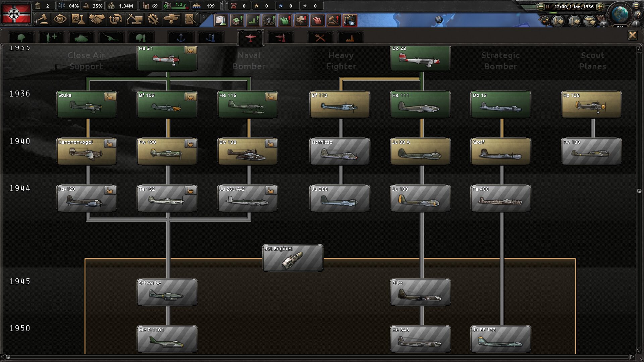Select the land army map mode

(558, 21)
